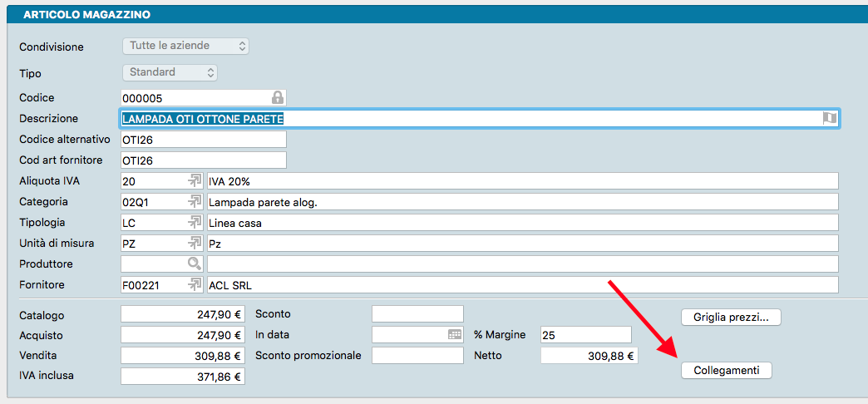Focus the Sconto input field

coord(417,313)
